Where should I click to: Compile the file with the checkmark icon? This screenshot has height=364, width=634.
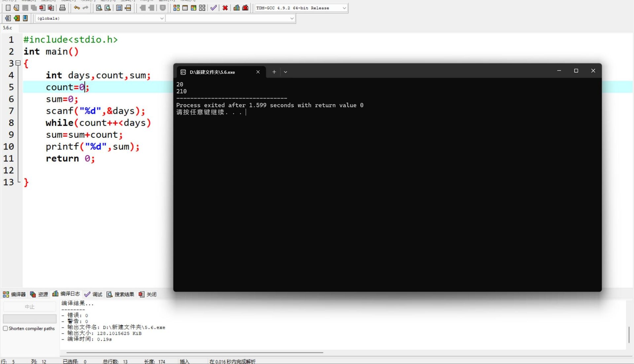tap(213, 8)
